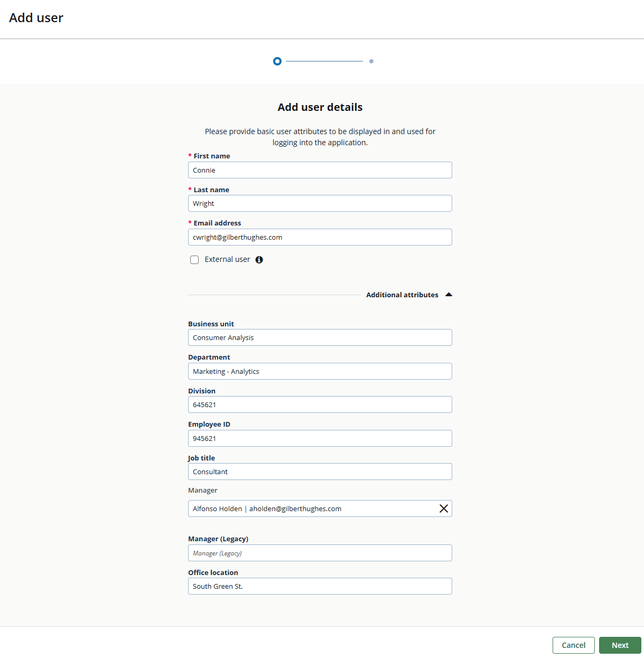Click the second step dot in progress bar

371,61
